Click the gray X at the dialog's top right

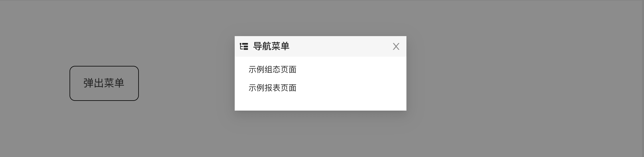pyautogui.click(x=396, y=46)
